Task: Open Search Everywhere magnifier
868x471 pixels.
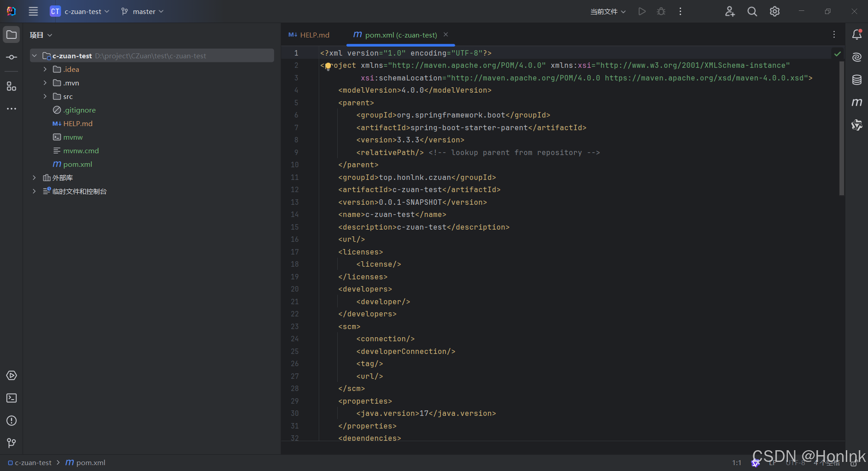Action: click(x=752, y=11)
